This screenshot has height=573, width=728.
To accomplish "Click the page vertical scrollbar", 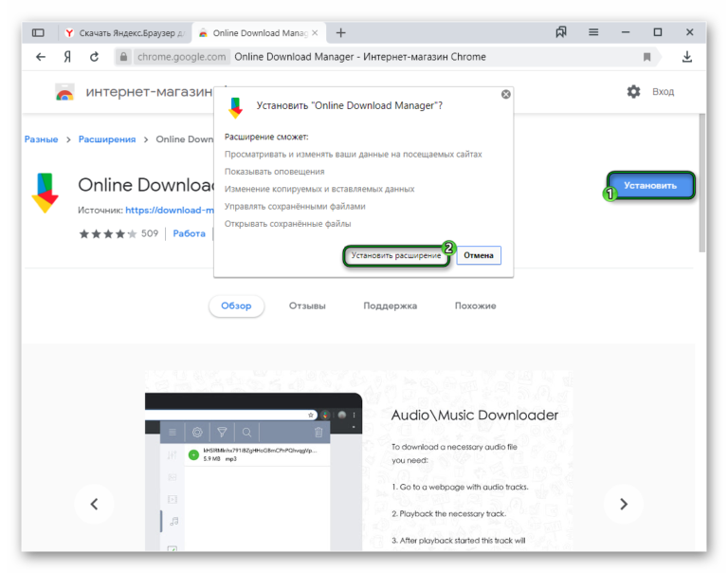I will tap(701, 183).
